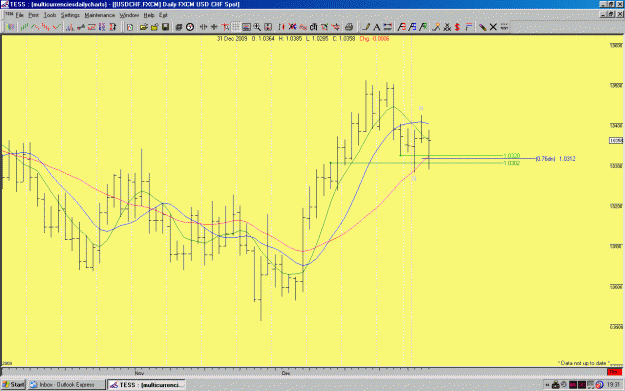
Task: Click the horizontal chart scrollbar track
Action: click(304, 372)
